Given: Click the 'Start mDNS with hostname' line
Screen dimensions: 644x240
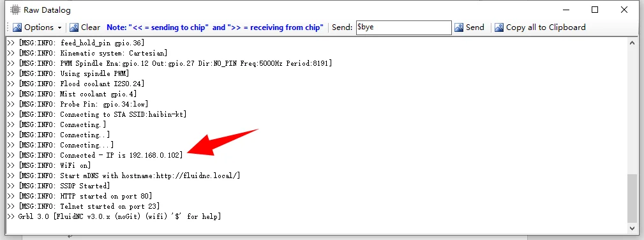Looking at the screenshot, I should coord(124,176).
